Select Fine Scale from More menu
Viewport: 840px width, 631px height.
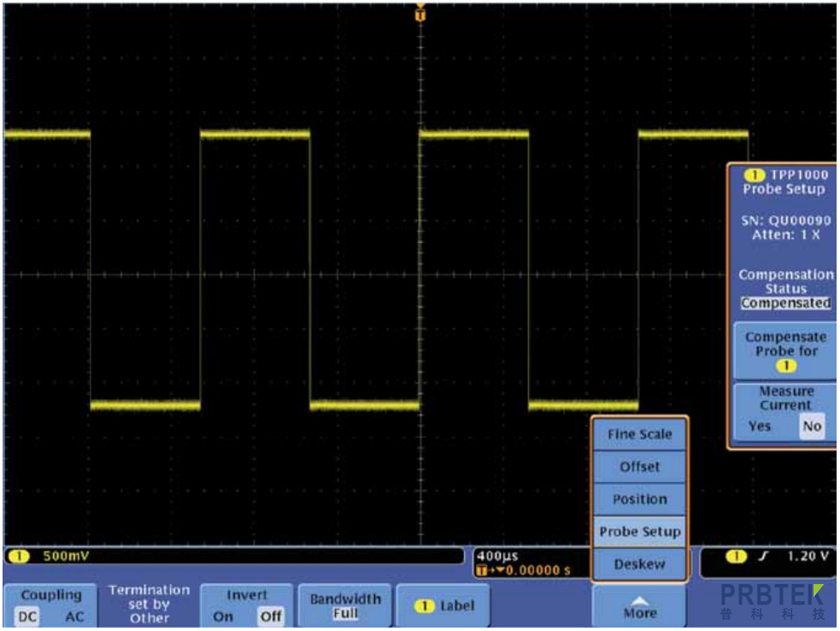click(x=639, y=434)
